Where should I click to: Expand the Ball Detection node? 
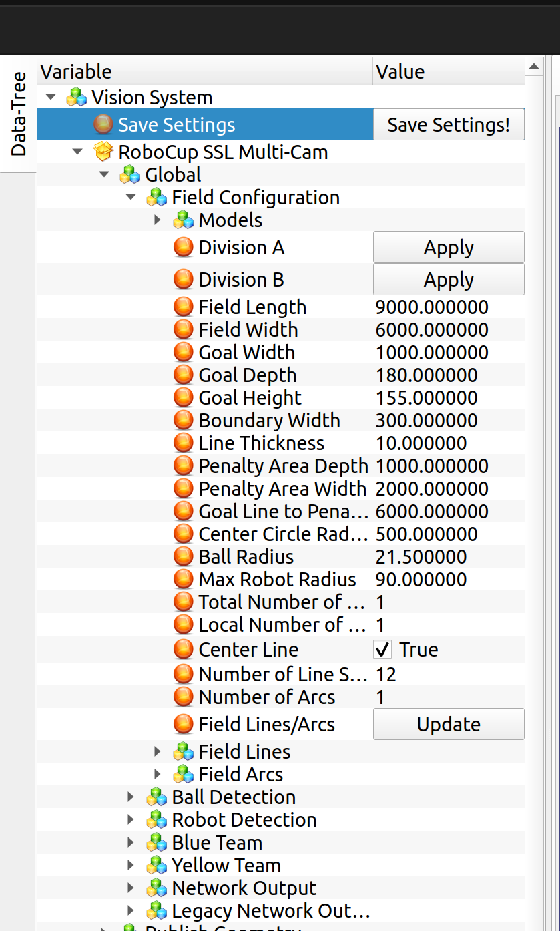point(131,797)
